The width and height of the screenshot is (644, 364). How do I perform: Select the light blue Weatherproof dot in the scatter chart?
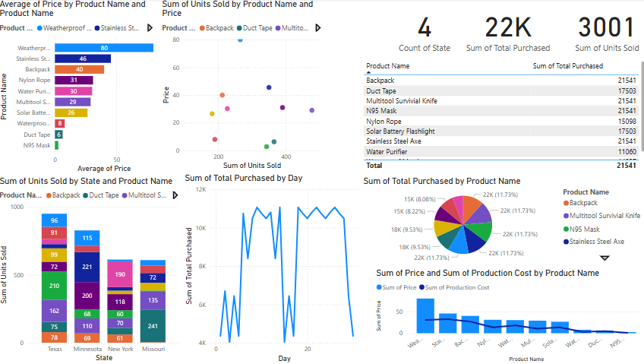240,40
